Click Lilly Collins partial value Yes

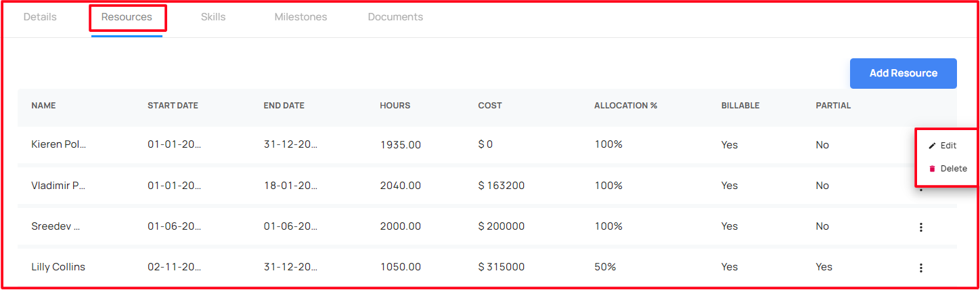coord(824,267)
